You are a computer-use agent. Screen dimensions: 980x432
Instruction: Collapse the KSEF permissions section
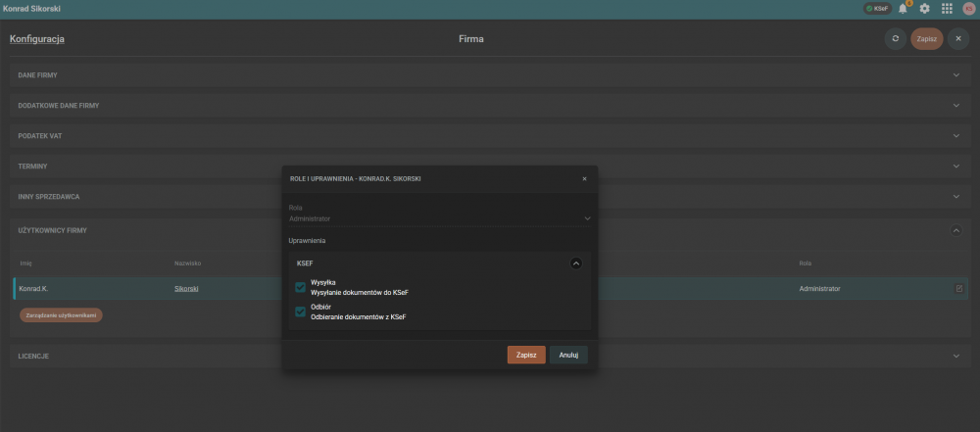pyautogui.click(x=576, y=264)
